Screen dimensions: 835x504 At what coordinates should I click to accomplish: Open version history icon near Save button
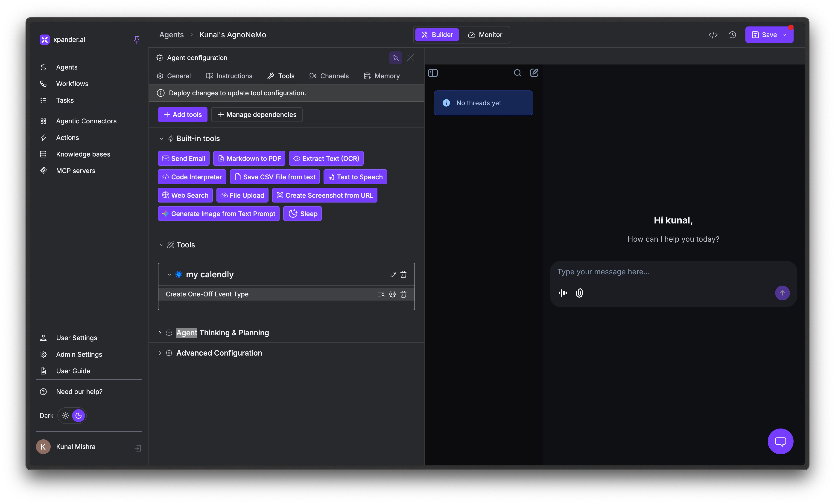pos(732,35)
